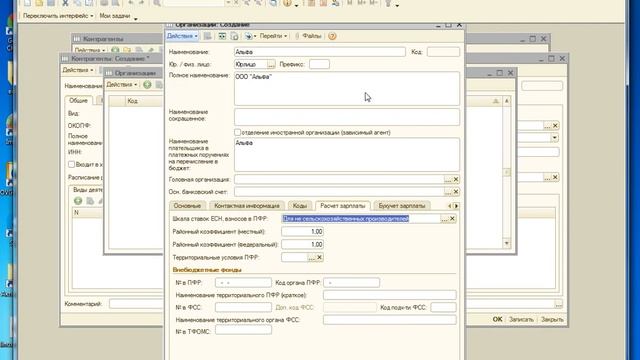The image size is (640, 360).
Task: Click the № в ТФОМС field
Action: pyautogui.click(x=243, y=331)
